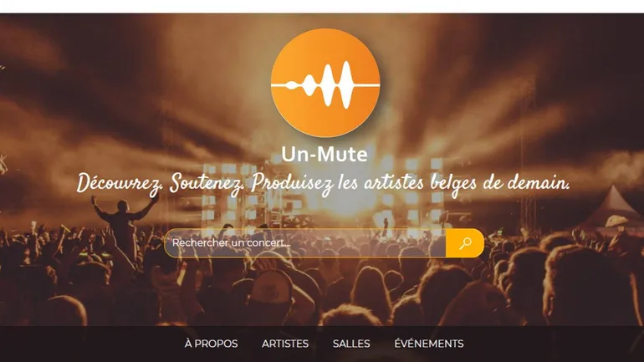
Task: Select the 'Rechercher un concert...' placeholder text
Action: coord(231,243)
